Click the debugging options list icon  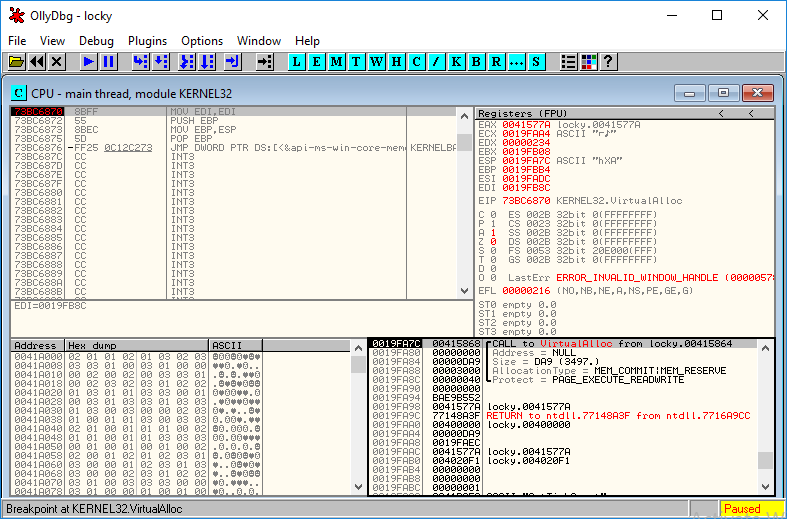569,62
